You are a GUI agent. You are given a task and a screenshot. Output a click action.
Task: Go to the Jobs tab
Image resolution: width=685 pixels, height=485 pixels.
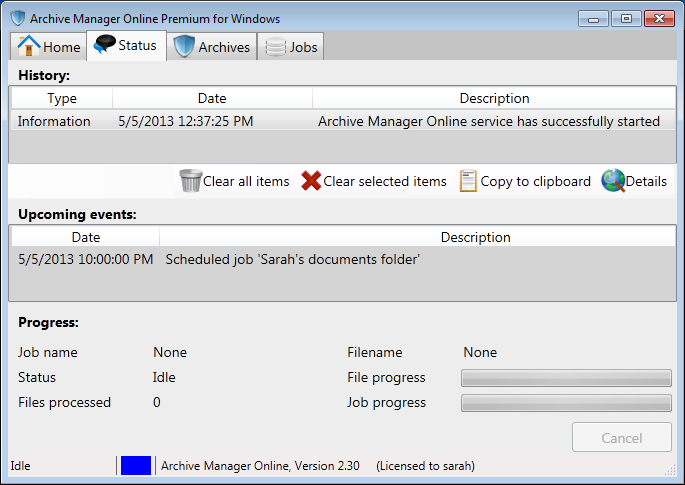[291, 46]
